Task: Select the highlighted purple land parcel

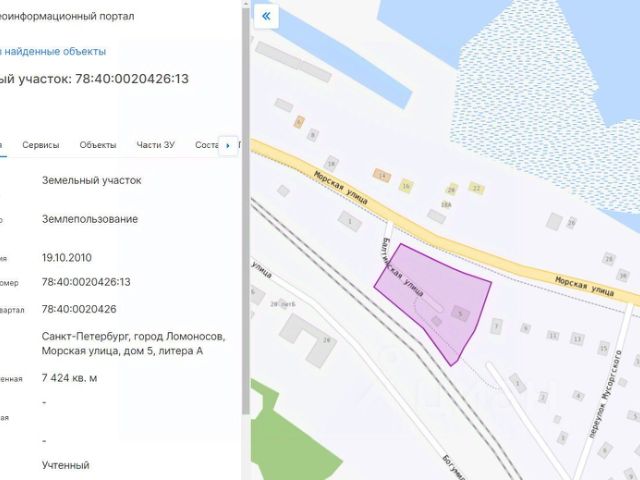Action: pyautogui.click(x=433, y=300)
